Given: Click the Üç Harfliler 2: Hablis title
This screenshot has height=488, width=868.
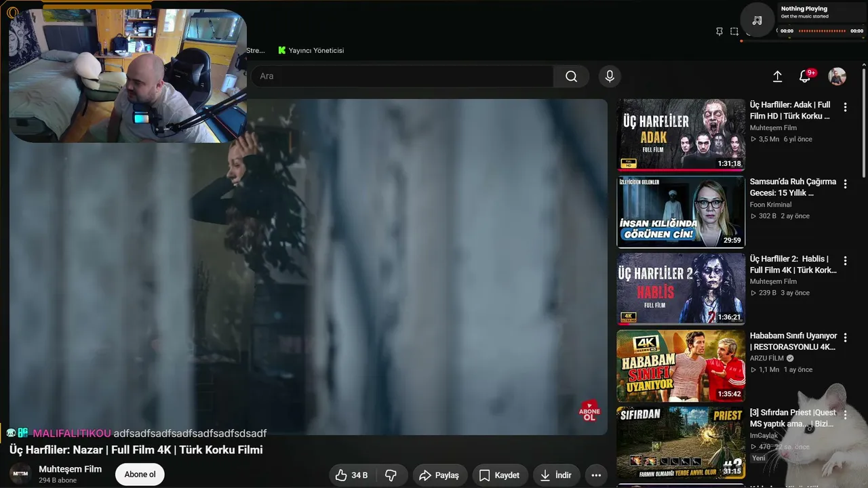Looking at the screenshot, I should (x=793, y=264).
